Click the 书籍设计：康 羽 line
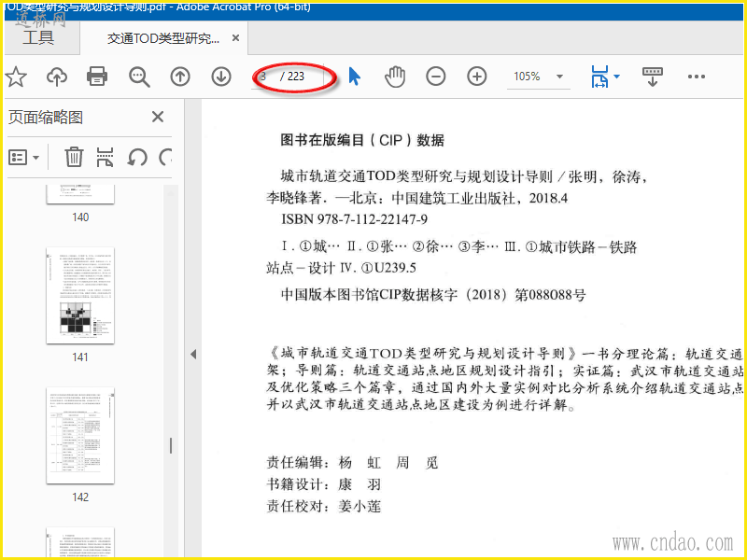The image size is (747, 560). pyautogui.click(x=324, y=484)
